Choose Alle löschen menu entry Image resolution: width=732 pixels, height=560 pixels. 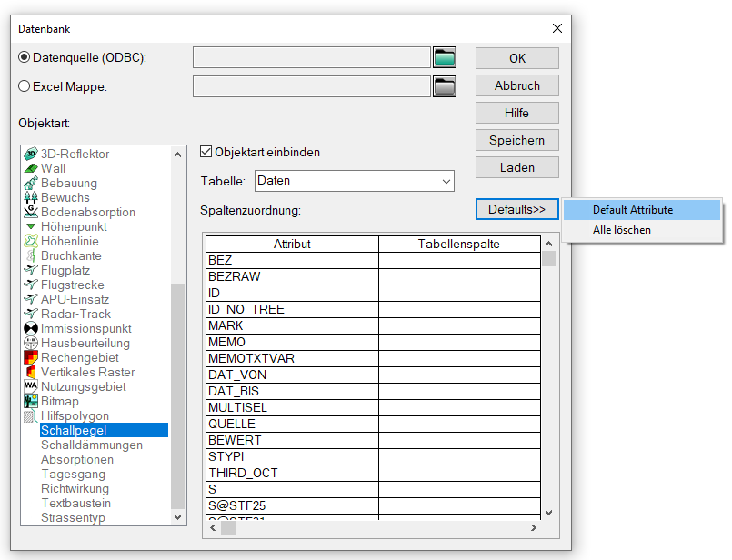click(x=642, y=230)
